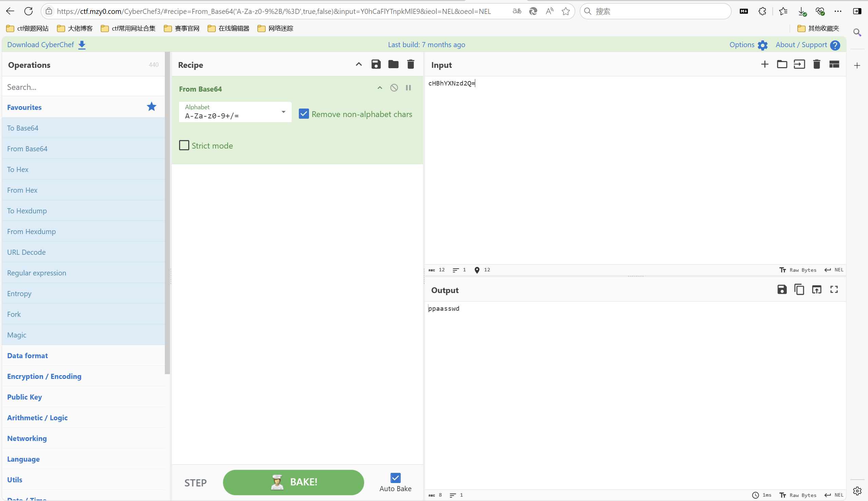Image resolution: width=868 pixels, height=501 pixels.
Task: Expand Public Key category
Action: [83, 397]
